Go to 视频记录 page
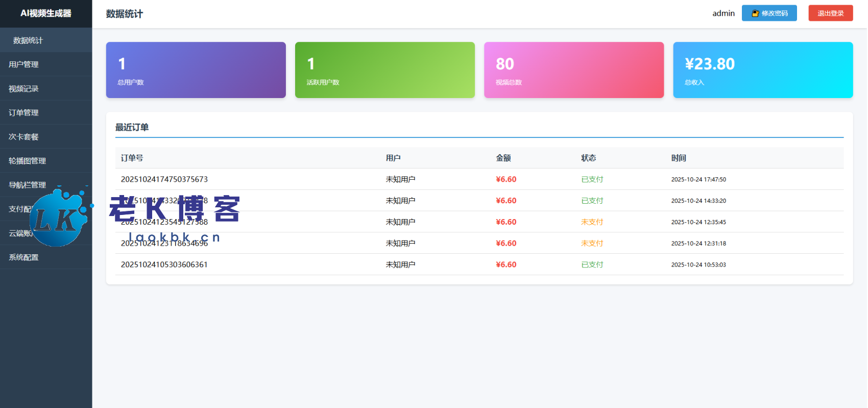868x408 pixels. (x=24, y=89)
